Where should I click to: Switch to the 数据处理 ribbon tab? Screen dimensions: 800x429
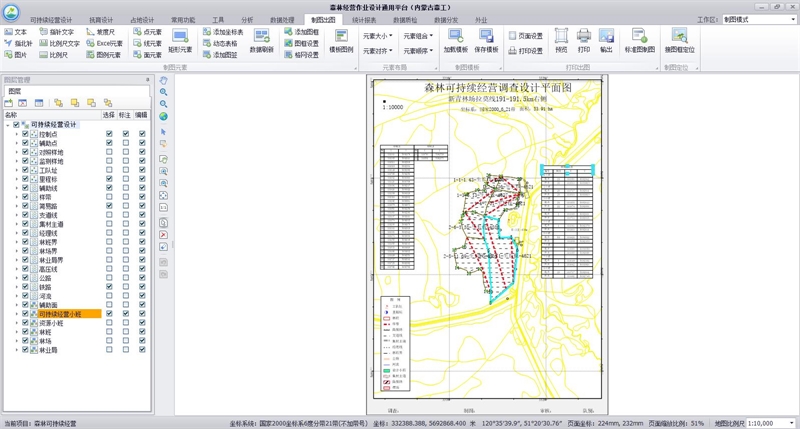pyautogui.click(x=282, y=18)
